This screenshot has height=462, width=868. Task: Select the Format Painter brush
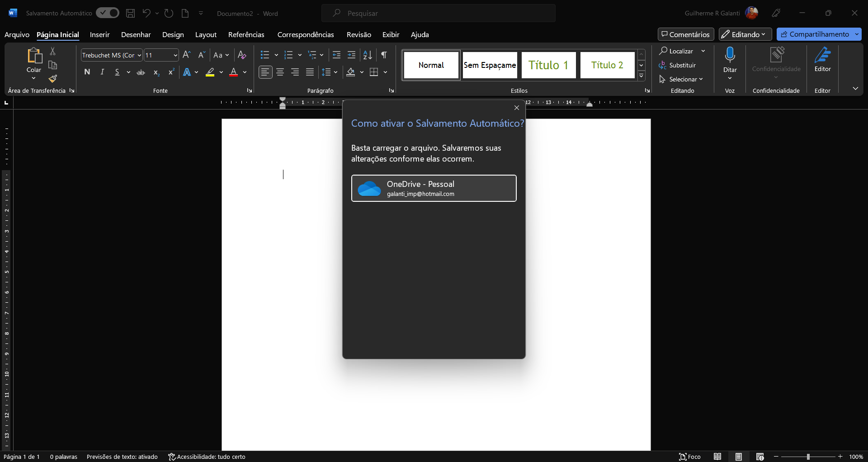click(53, 79)
